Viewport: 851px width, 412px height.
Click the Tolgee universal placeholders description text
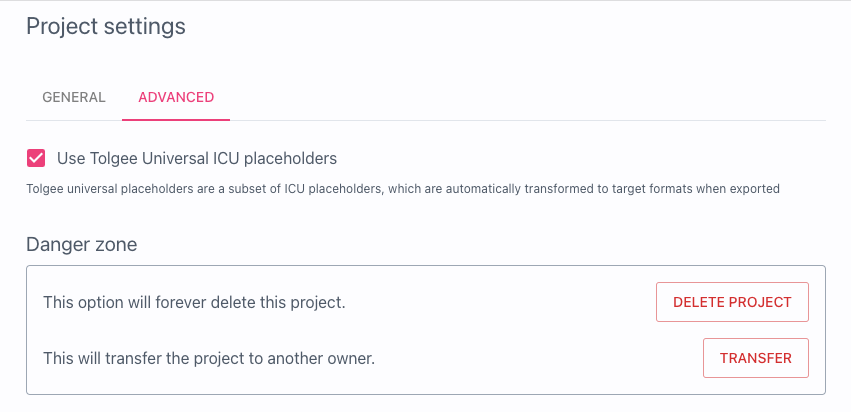402,188
